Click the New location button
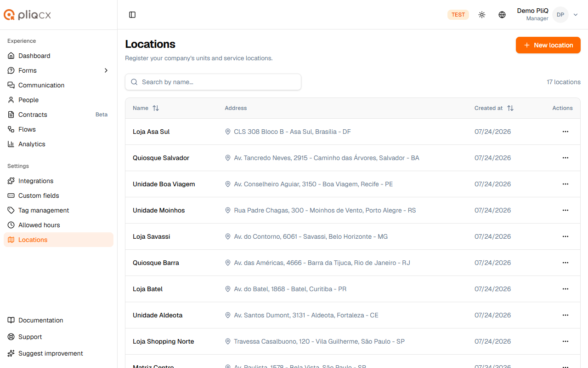Image resolution: width=588 pixels, height=368 pixels. coord(548,45)
